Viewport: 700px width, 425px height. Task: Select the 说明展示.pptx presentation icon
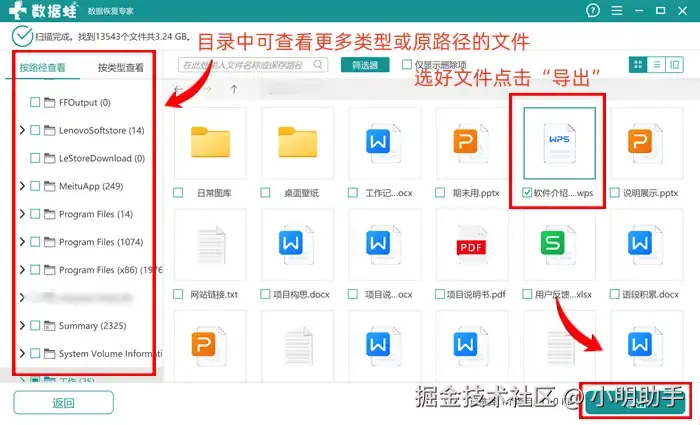coord(645,143)
